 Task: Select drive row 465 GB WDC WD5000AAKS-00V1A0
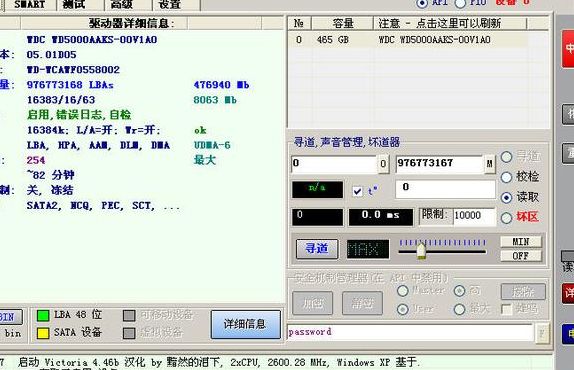[x=408, y=40]
